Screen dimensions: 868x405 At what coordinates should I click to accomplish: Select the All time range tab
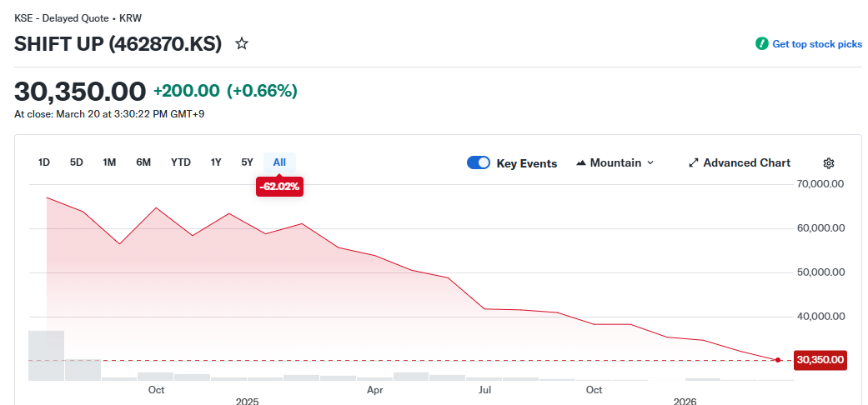279,162
